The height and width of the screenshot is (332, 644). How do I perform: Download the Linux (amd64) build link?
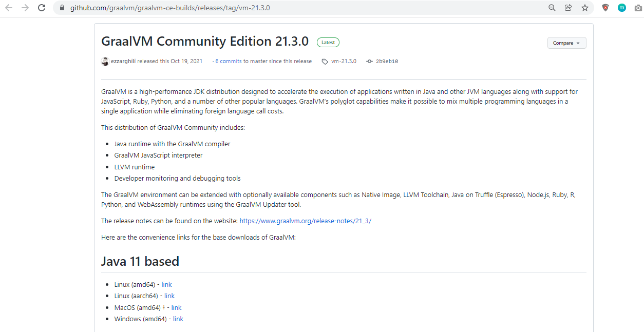(x=166, y=284)
